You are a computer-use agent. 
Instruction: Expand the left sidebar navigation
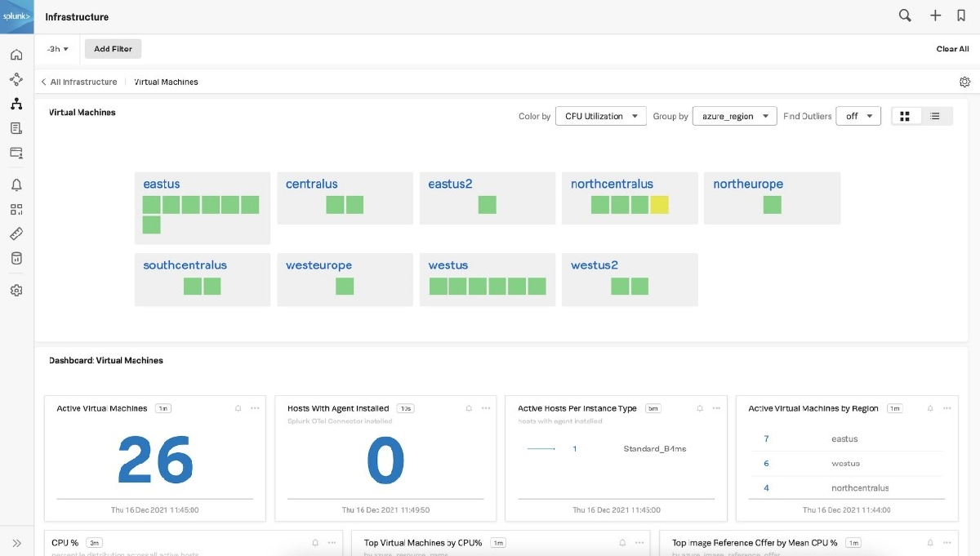click(16, 543)
